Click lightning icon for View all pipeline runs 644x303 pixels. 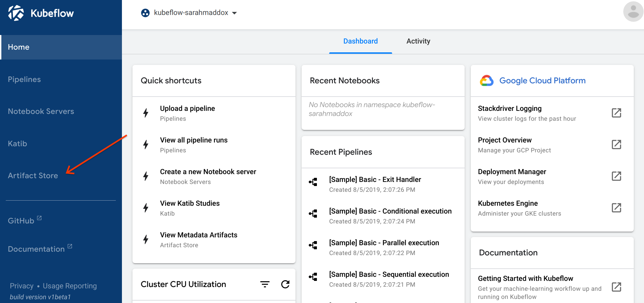[x=146, y=145]
